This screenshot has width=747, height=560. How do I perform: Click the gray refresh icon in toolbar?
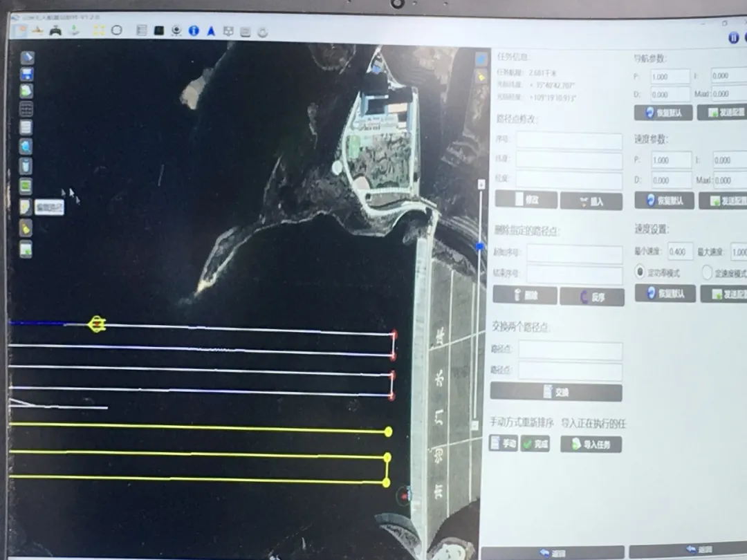(263, 32)
